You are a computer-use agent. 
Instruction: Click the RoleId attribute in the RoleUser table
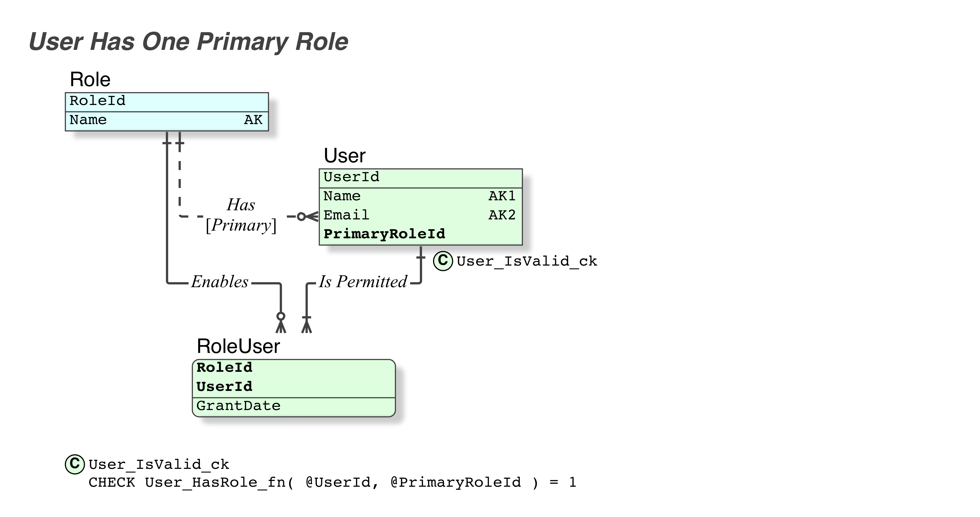pos(224,368)
